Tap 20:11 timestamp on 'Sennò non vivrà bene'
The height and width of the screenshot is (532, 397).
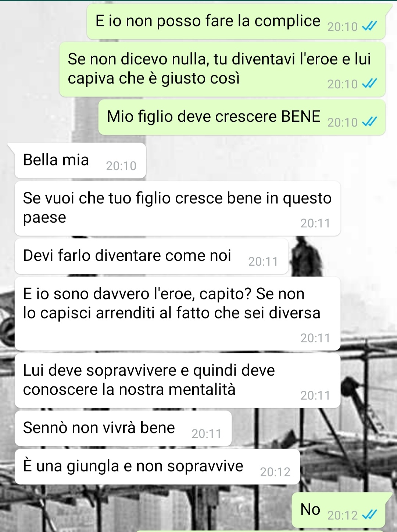pyautogui.click(x=207, y=433)
